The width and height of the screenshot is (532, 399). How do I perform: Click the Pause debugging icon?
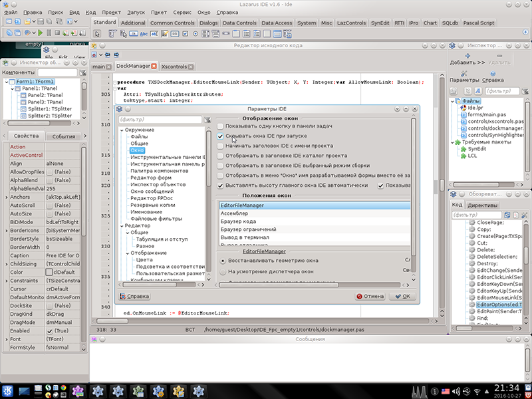coord(49,33)
